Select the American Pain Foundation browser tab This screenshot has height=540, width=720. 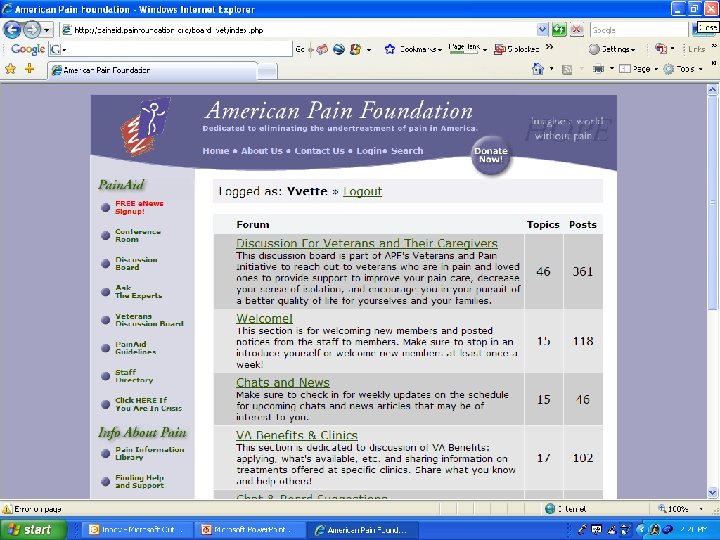pyautogui.click(x=152, y=70)
